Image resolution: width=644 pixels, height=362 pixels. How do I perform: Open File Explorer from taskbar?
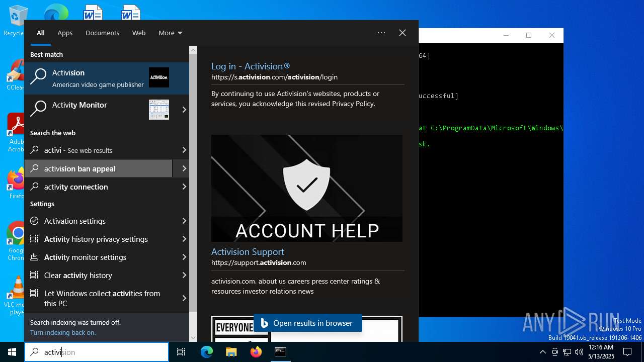tap(231, 352)
